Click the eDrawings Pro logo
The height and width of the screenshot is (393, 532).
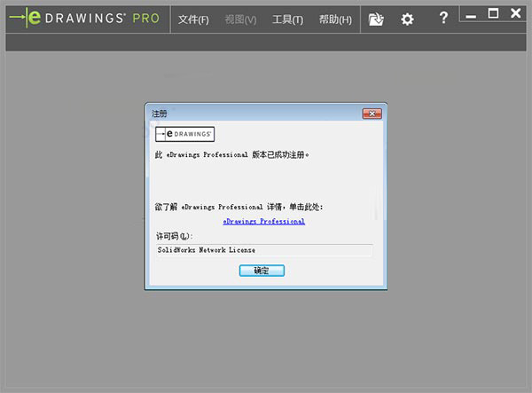(x=84, y=18)
